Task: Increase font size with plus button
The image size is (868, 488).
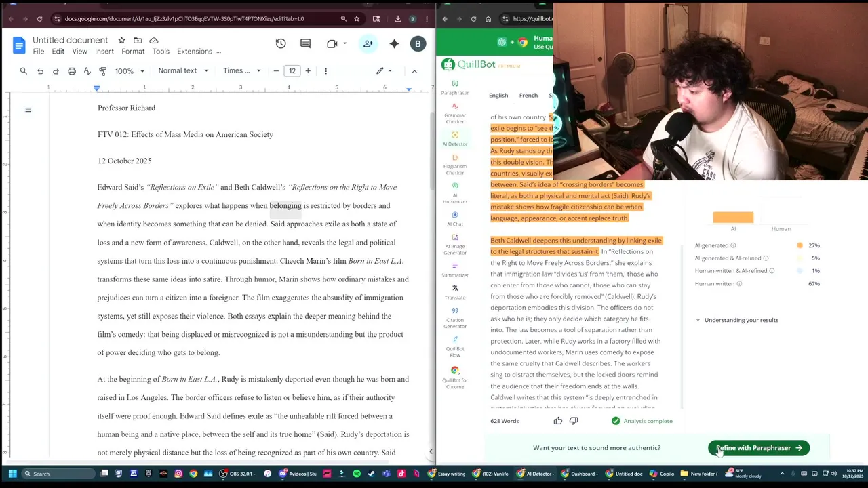Action: (x=308, y=70)
